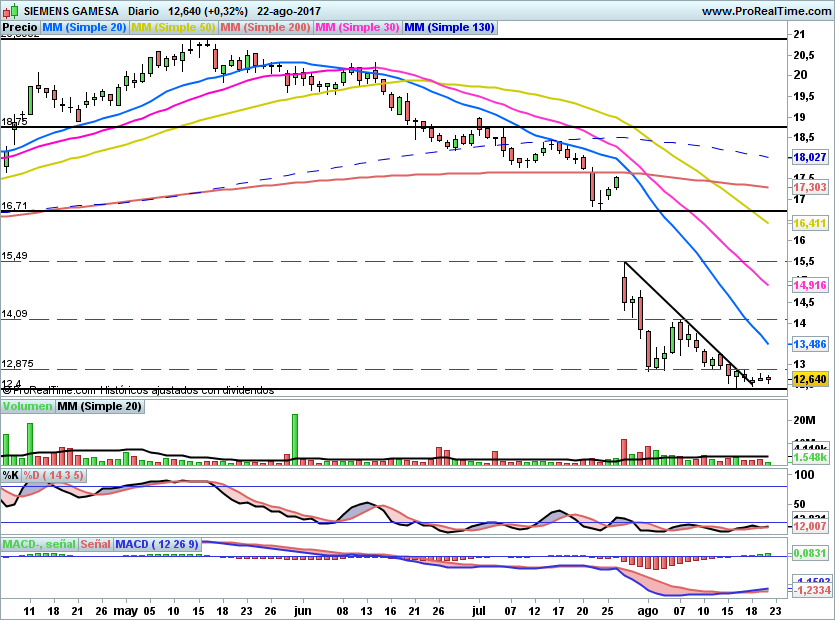Image resolution: width=835 pixels, height=620 pixels.
Task: Select the MM (Simple 30) indicator label
Action: 358,28
